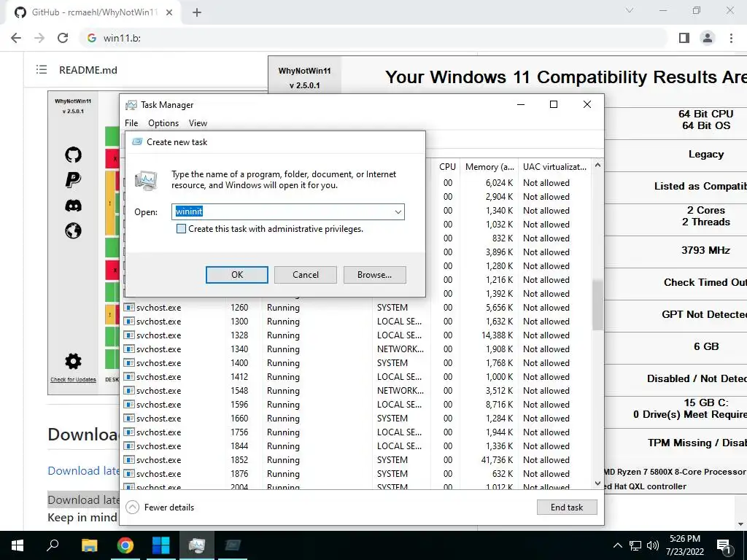The height and width of the screenshot is (560, 747).
Task: Select the svchost.exe row with PID 1548
Action: [x=357, y=391]
